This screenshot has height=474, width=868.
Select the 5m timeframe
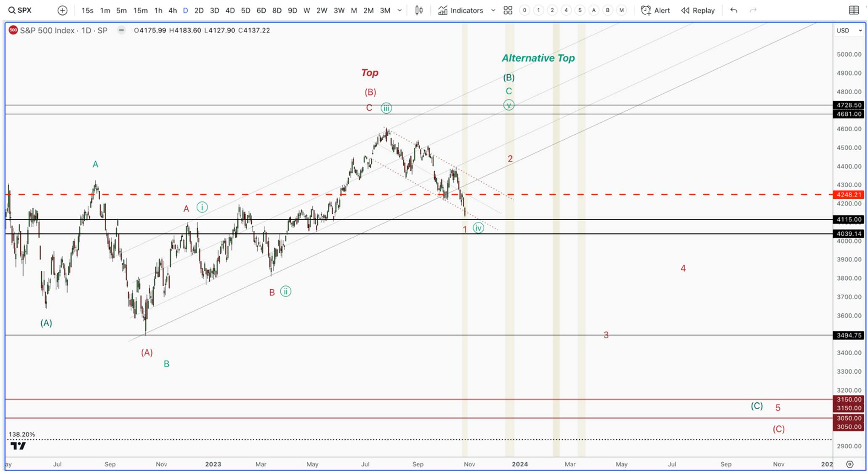click(121, 10)
